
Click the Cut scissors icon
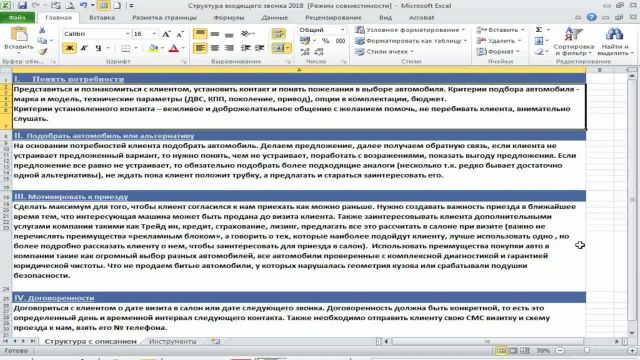[x=42, y=30]
